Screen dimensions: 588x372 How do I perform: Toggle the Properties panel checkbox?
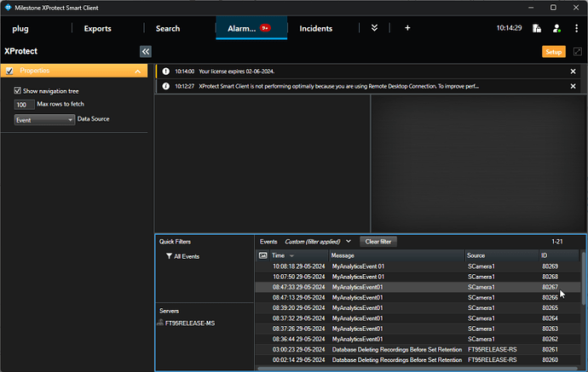(x=9, y=71)
